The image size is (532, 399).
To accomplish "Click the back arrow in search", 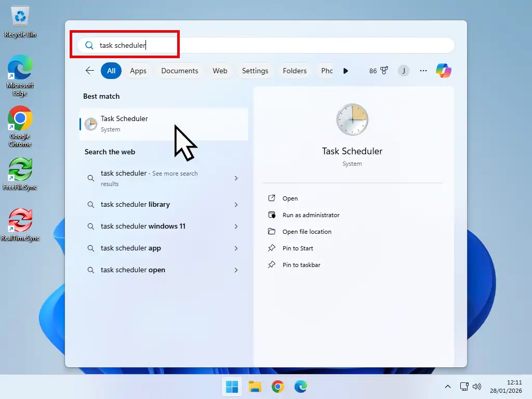I will [x=89, y=70].
